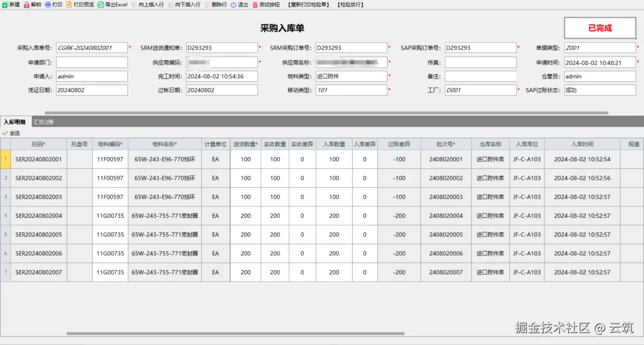Click the 打印 print icon
The height and width of the screenshot is (345, 644).
pos(48,5)
